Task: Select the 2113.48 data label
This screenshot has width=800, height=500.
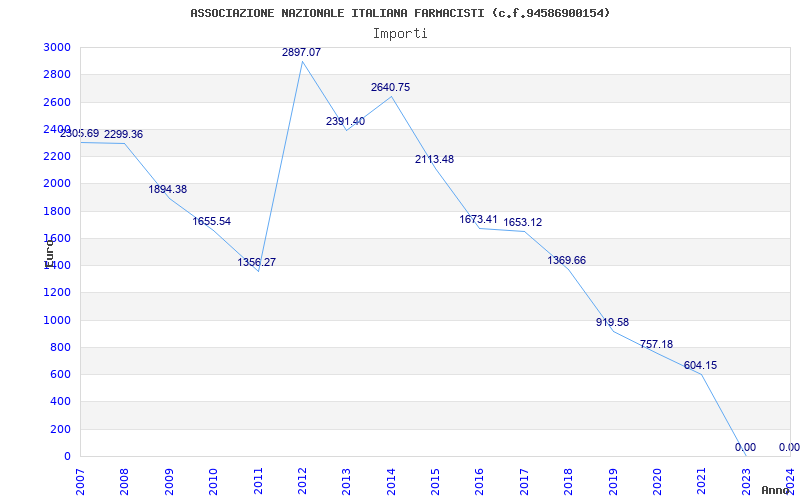Action: point(434,159)
